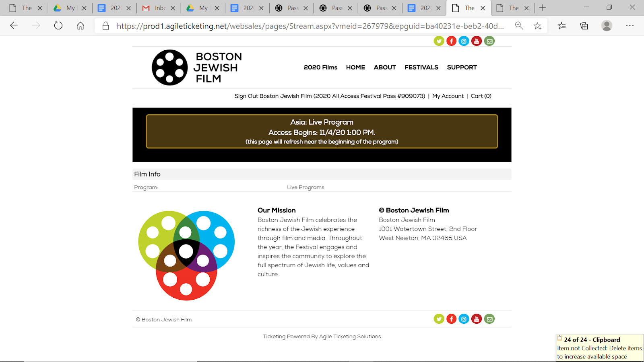Click the Asia: Live Program banner
Viewport: 644px width, 362px height.
pyautogui.click(x=322, y=132)
